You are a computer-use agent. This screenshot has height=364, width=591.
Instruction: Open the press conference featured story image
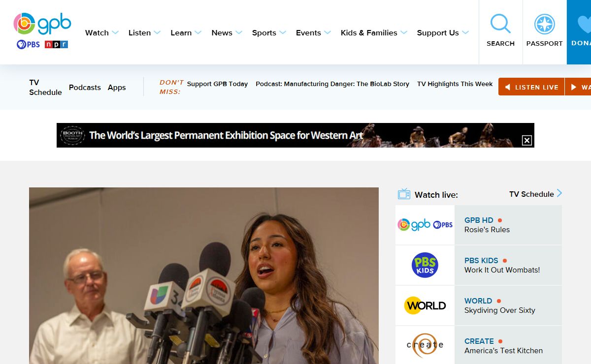(x=204, y=275)
